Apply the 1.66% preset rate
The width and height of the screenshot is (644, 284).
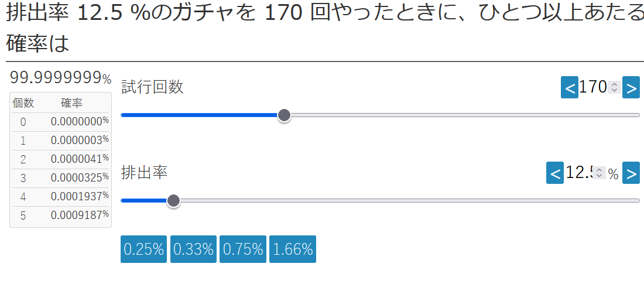pyautogui.click(x=293, y=249)
